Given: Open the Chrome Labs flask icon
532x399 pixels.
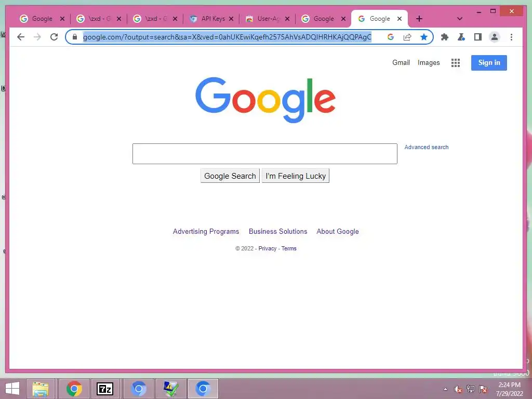Looking at the screenshot, I should (461, 37).
